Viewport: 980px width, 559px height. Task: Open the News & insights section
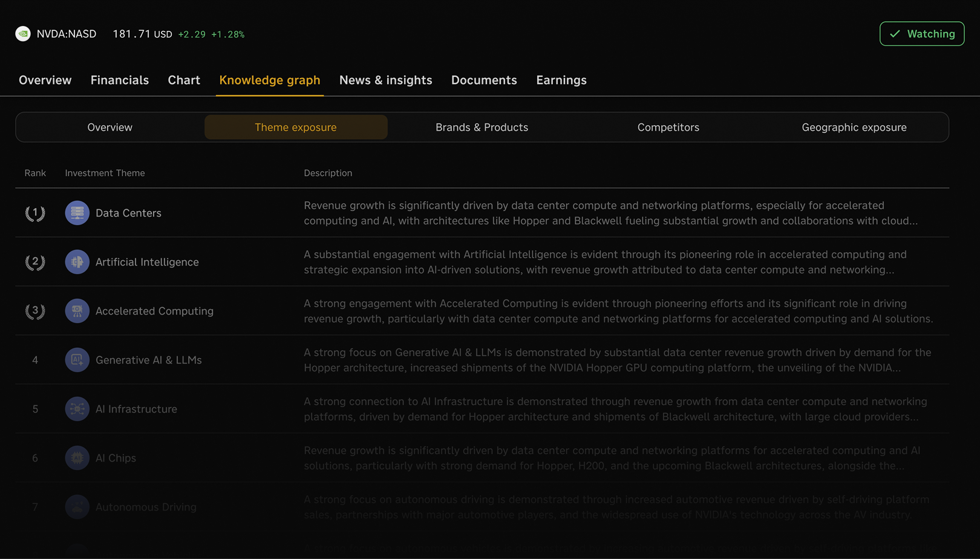pyautogui.click(x=385, y=80)
